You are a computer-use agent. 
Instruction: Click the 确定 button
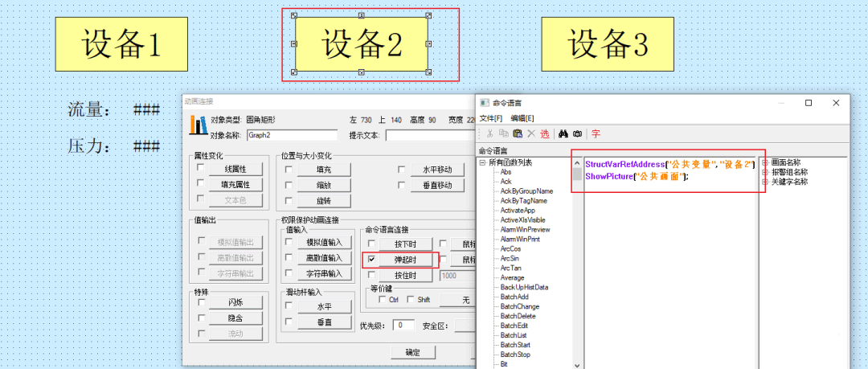(x=413, y=352)
